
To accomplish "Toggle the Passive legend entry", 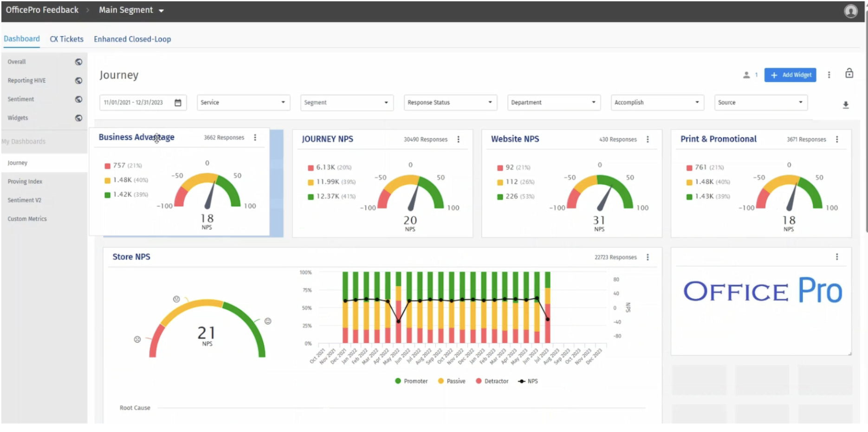I will click(x=451, y=381).
